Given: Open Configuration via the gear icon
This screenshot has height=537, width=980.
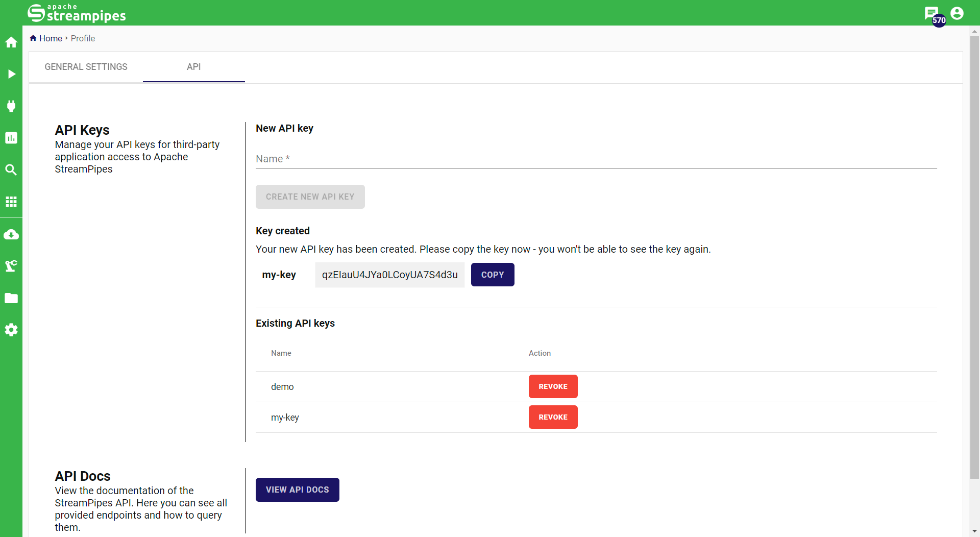Looking at the screenshot, I should point(11,330).
